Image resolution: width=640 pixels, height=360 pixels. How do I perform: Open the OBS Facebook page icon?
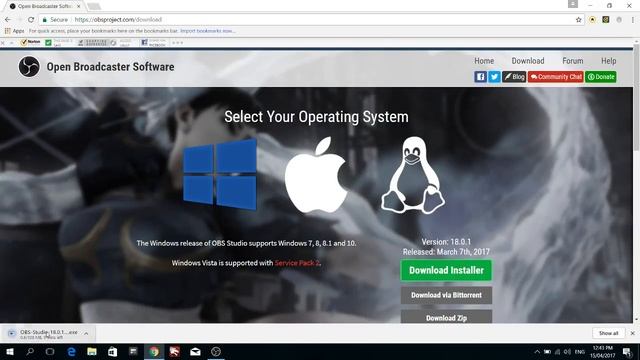pos(480,77)
